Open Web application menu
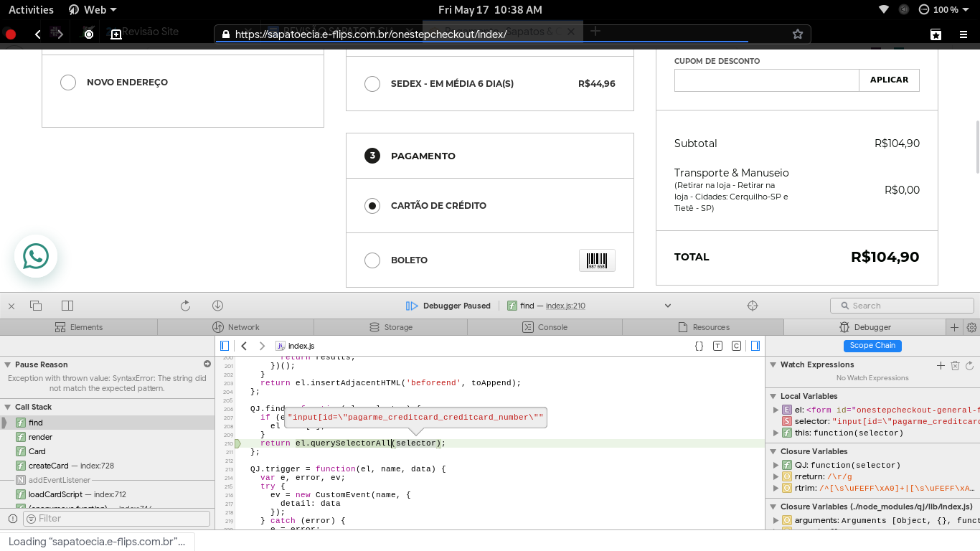The image size is (980, 551). click(93, 10)
